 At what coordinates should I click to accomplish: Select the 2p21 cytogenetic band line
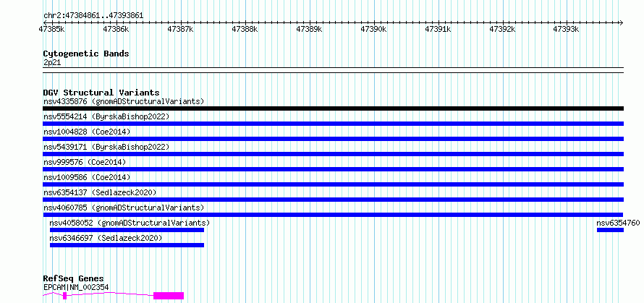coord(334,70)
